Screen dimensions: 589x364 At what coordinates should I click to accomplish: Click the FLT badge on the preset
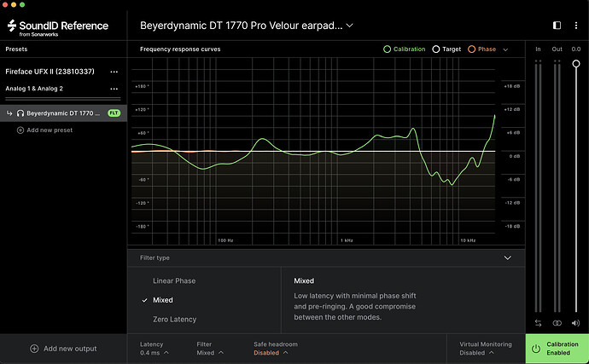click(x=114, y=113)
